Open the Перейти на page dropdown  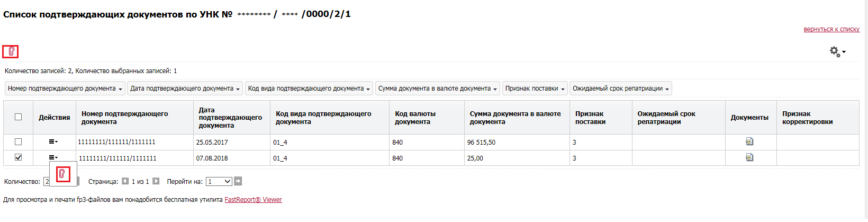pyautogui.click(x=219, y=181)
